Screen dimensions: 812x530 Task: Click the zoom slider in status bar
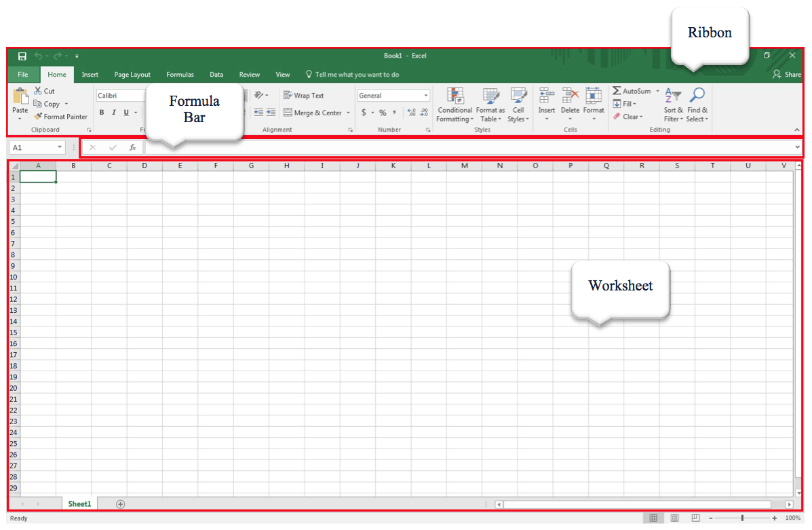(742, 518)
